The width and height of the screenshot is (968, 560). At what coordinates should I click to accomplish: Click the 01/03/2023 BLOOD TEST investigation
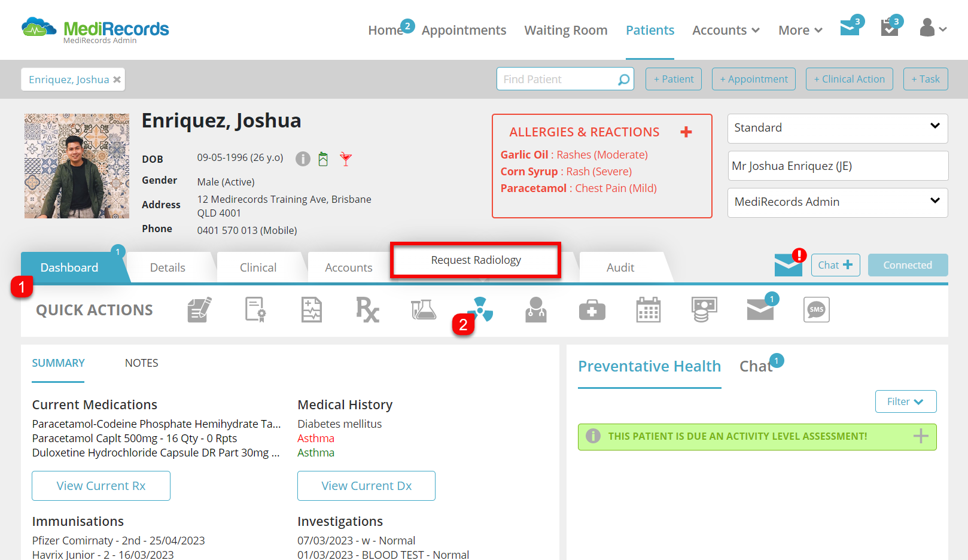383,554
